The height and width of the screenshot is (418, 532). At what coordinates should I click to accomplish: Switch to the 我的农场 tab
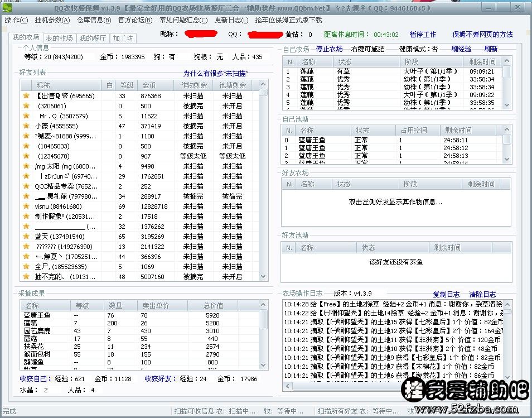[26, 37]
